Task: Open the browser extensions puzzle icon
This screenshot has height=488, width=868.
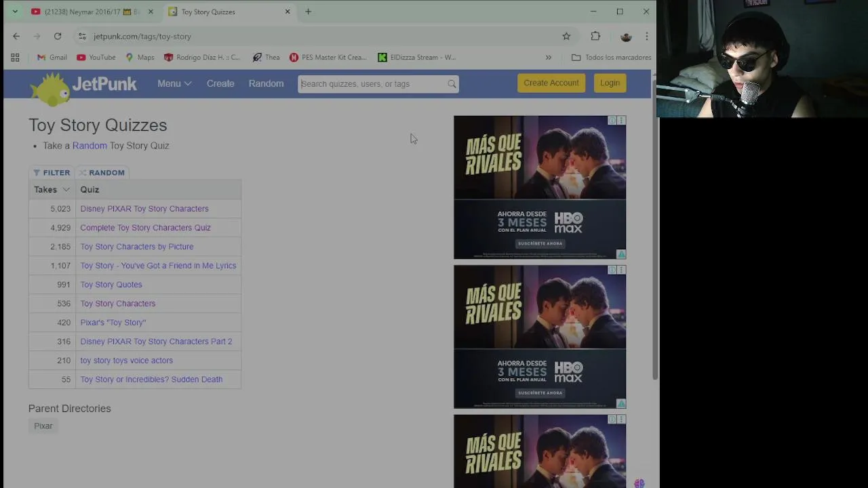Action: pyautogui.click(x=595, y=37)
